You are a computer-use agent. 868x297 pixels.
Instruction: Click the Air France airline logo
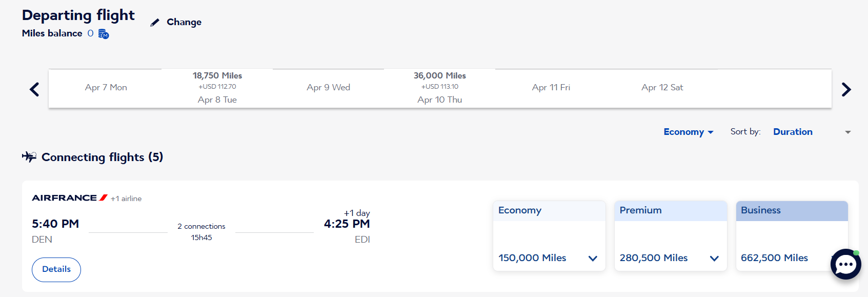pos(70,198)
